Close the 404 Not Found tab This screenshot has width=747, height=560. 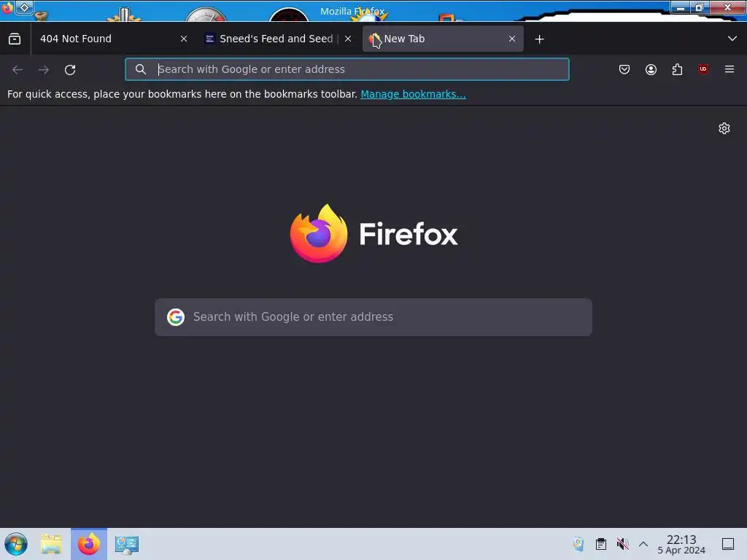(x=184, y=39)
